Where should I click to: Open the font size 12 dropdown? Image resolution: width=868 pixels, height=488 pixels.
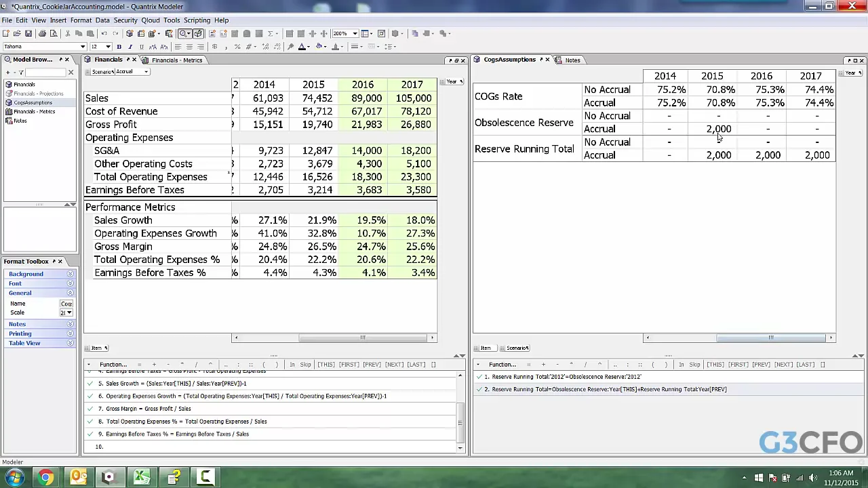(x=108, y=47)
